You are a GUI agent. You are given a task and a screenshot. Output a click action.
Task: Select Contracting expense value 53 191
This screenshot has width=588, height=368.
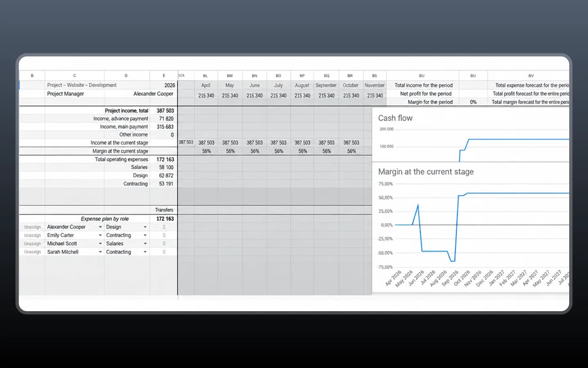click(166, 184)
